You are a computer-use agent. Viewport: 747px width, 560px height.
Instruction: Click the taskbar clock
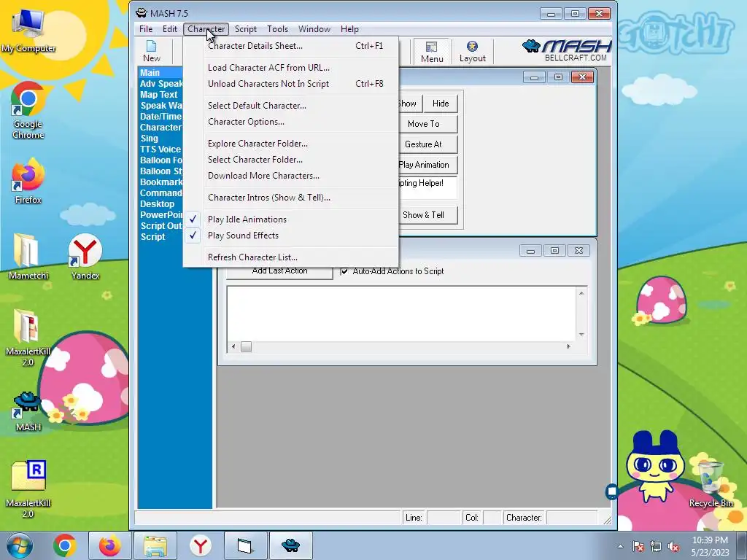click(710, 546)
